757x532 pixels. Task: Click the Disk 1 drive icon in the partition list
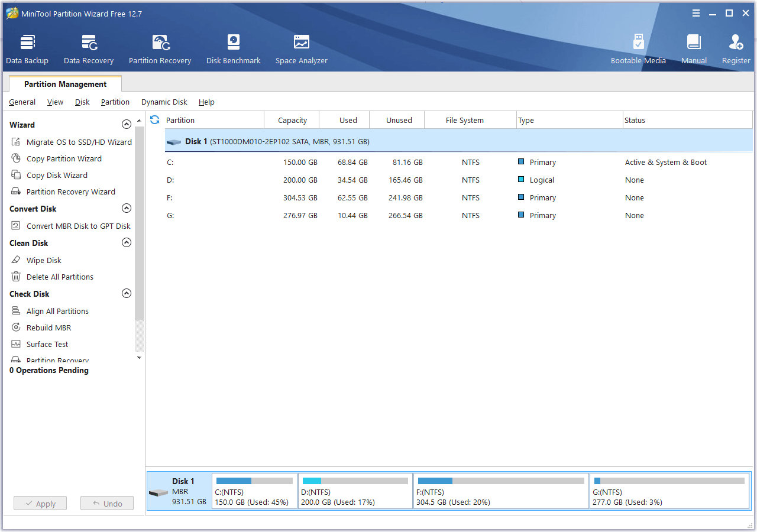(x=174, y=142)
